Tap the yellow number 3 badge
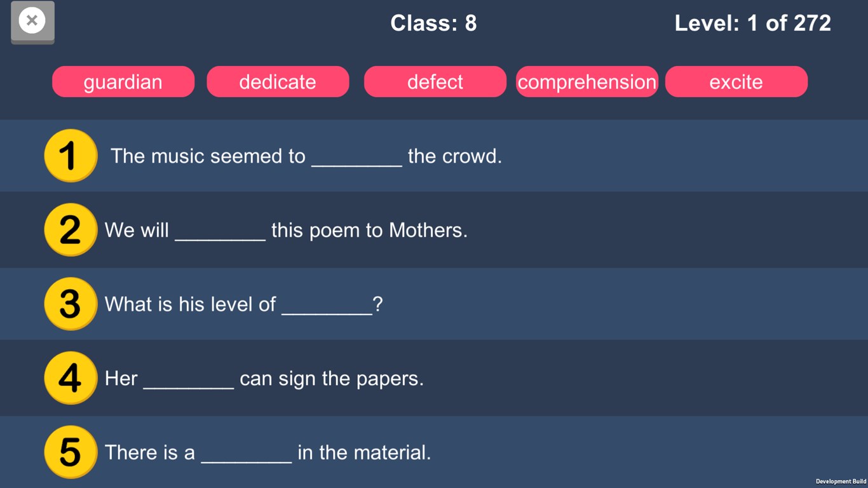The height and width of the screenshot is (488, 868). (x=70, y=304)
